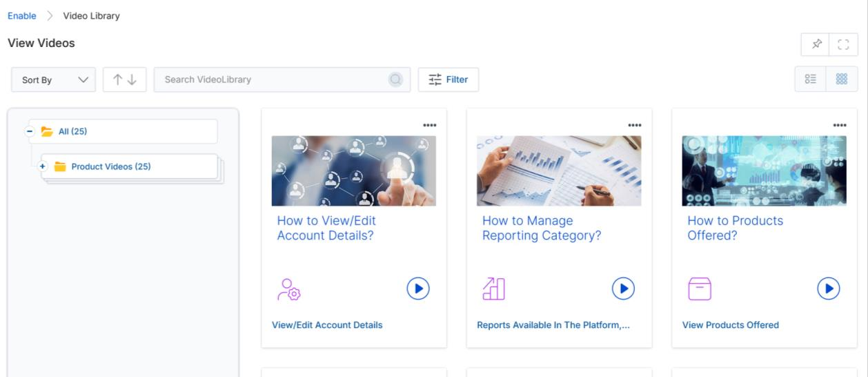
Task: Click the search magnifier icon
Action: point(396,79)
